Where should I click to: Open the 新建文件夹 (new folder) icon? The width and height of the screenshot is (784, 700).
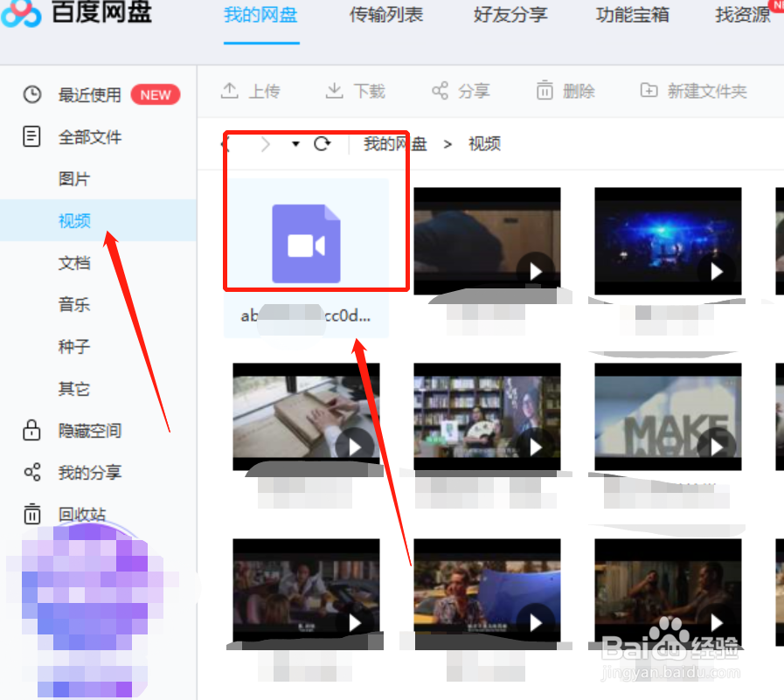[648, 90]
